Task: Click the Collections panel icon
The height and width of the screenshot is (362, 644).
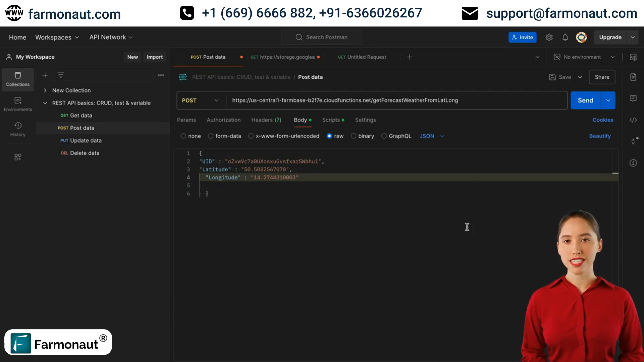Action: 18,79
